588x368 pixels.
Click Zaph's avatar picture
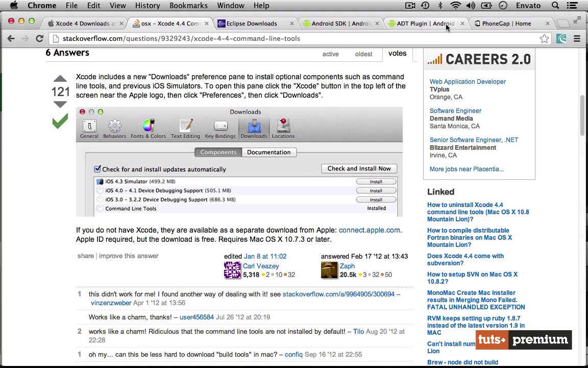click(329, 270)
